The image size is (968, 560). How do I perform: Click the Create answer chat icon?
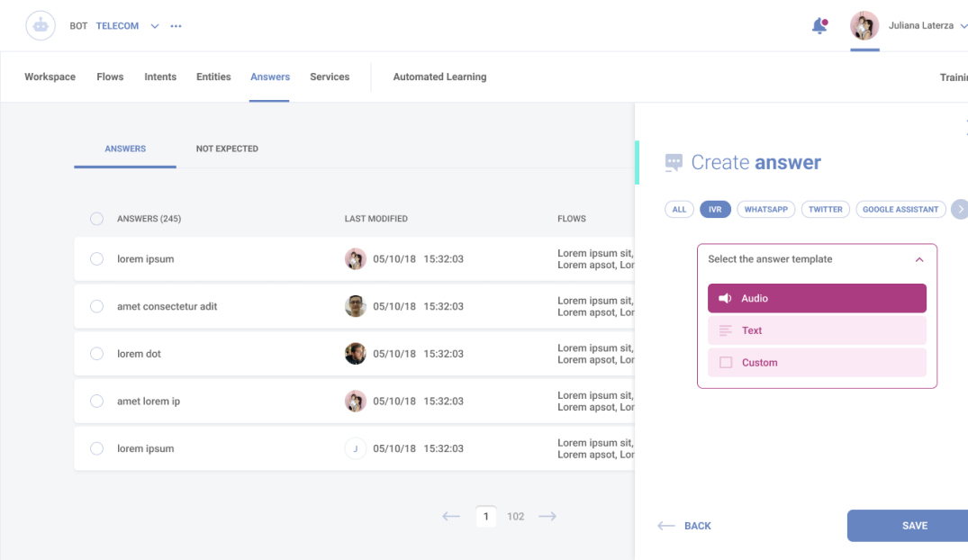pos(674,163)
